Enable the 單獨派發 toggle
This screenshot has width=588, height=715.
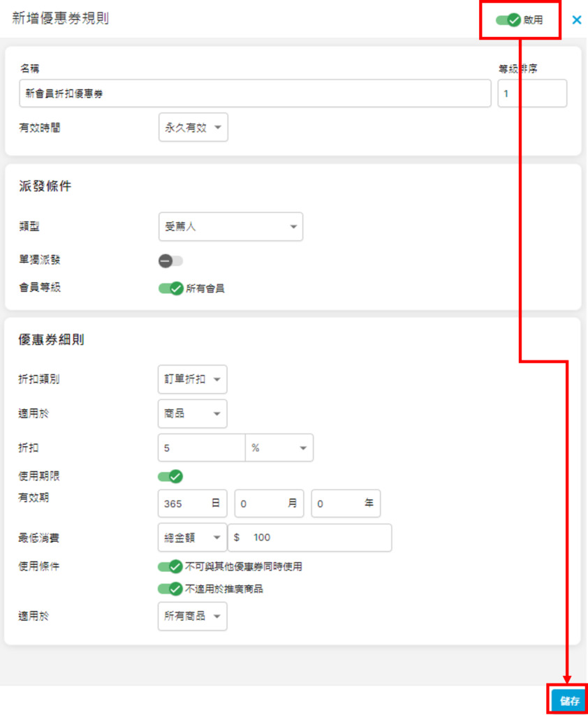170,261
